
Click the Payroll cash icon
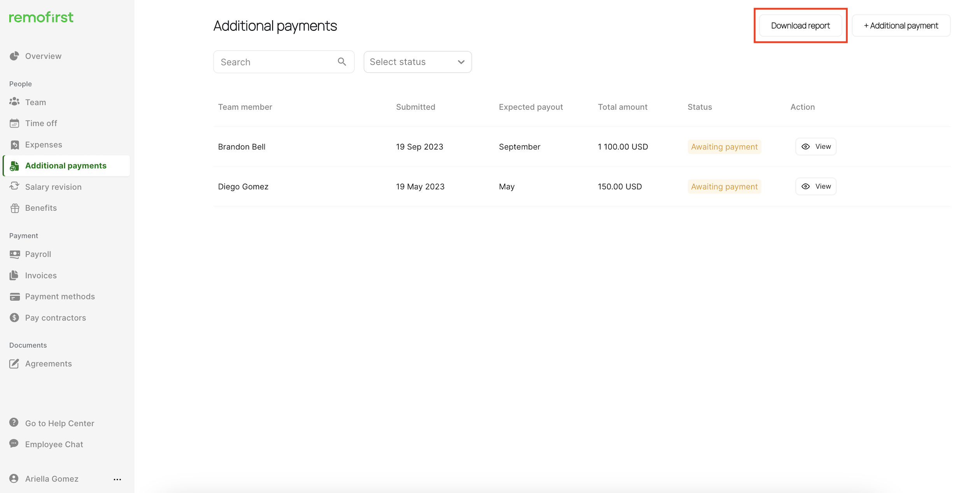click(14, 254)
